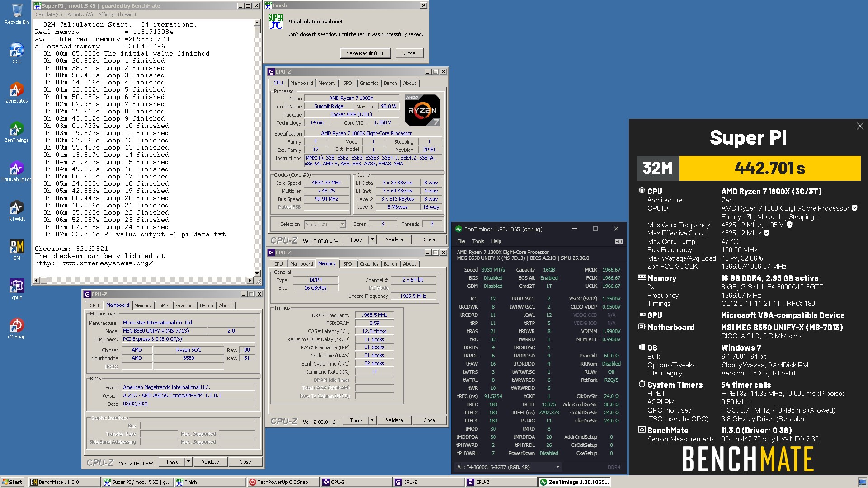This screenshot has width=868, height=488.
Task: Close the BenchMate Super PI result panel
Action: tap(860, 127)
